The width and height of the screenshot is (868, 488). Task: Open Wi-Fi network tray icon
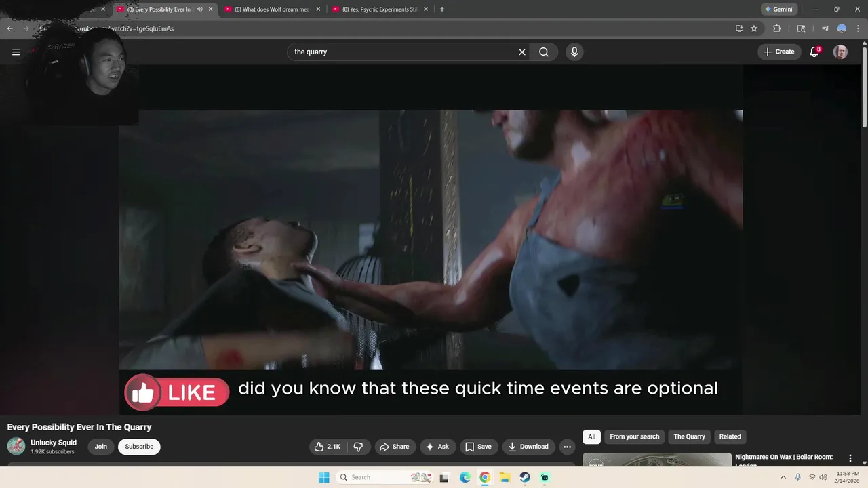tap(812, 477)
